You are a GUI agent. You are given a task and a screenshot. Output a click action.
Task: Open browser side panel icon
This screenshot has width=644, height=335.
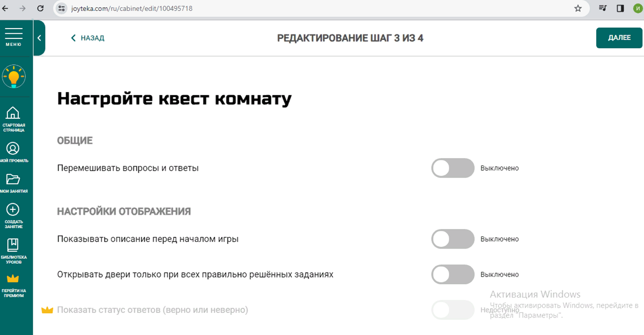(x=620, y=8)
